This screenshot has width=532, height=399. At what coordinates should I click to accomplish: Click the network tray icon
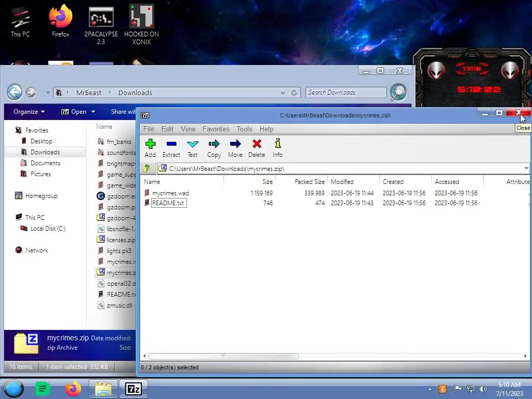[x=470, y=389]
